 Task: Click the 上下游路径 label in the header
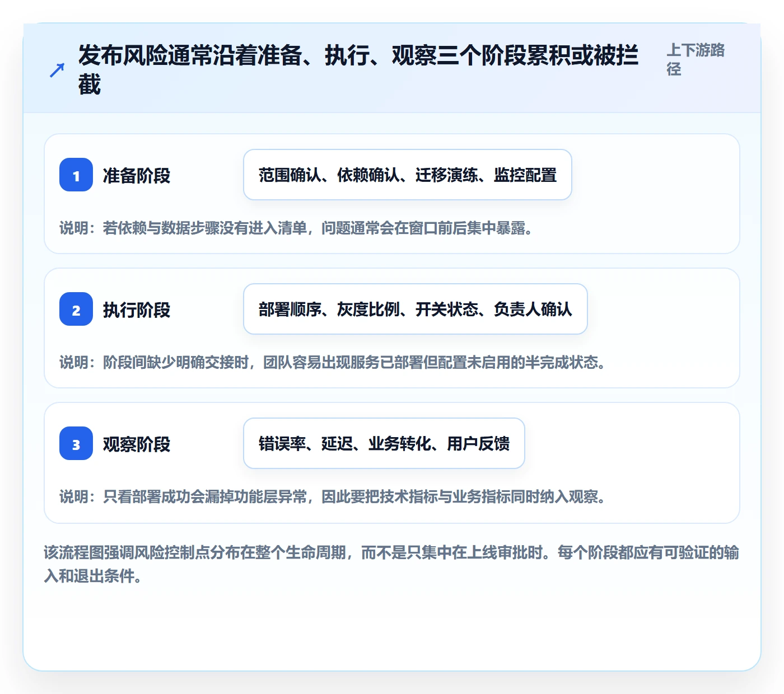[x=696, y=59]
